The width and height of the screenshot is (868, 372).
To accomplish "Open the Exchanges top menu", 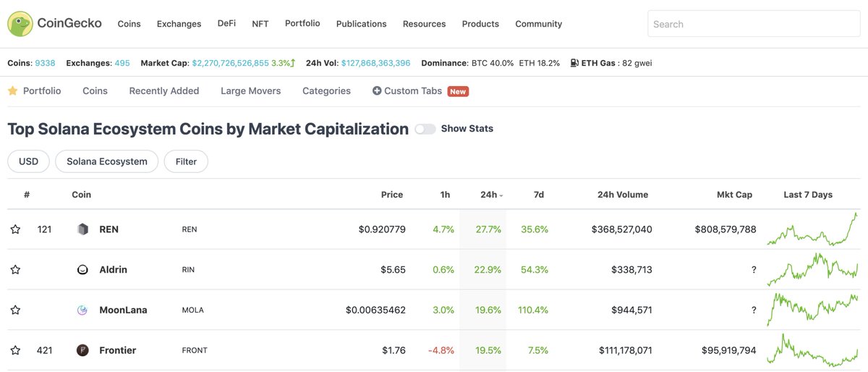I will [x=179, y=24].
